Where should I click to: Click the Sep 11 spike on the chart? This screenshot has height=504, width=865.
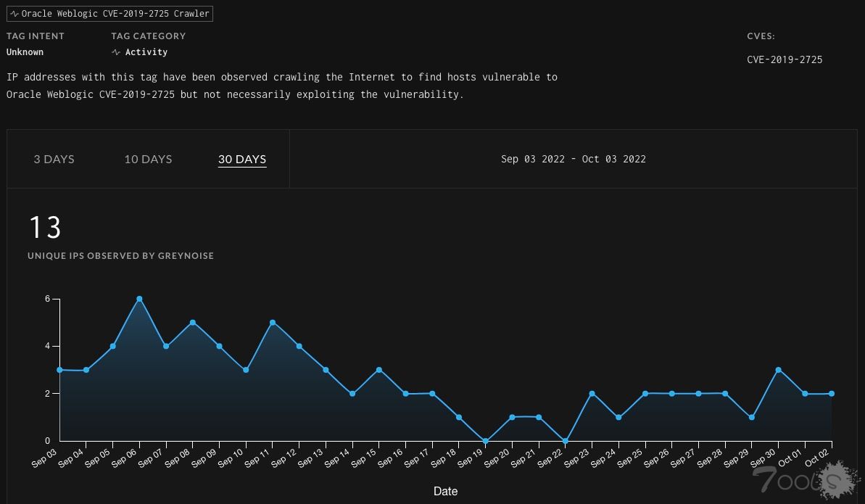pyautogui.click(x=271, y=322)
